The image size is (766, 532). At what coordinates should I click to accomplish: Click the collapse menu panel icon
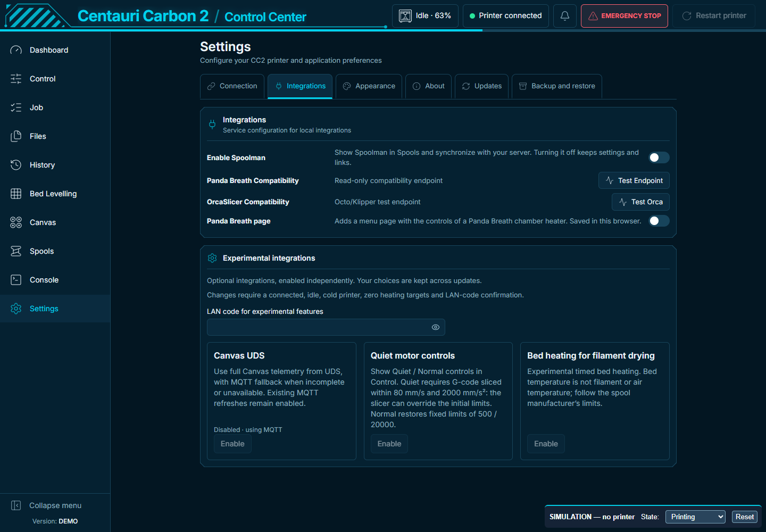[16, 505]
